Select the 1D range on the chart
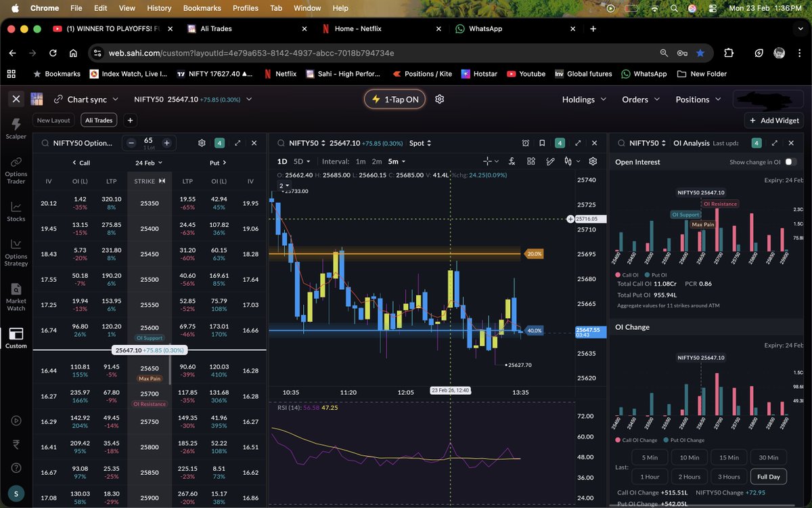 [282, 161]
